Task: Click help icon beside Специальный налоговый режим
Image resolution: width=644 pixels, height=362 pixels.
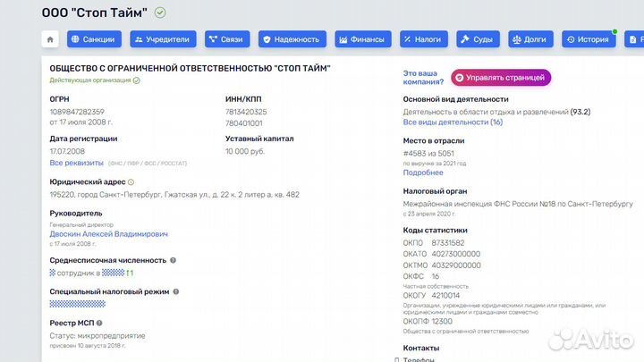Action: pyautogui.click(x=176, y=291)
